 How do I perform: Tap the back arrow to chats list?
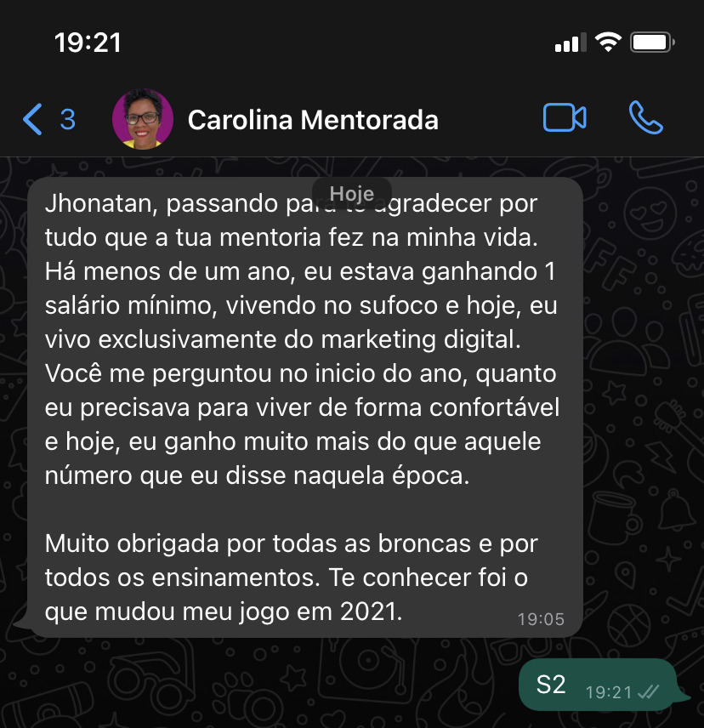point(32,119)
